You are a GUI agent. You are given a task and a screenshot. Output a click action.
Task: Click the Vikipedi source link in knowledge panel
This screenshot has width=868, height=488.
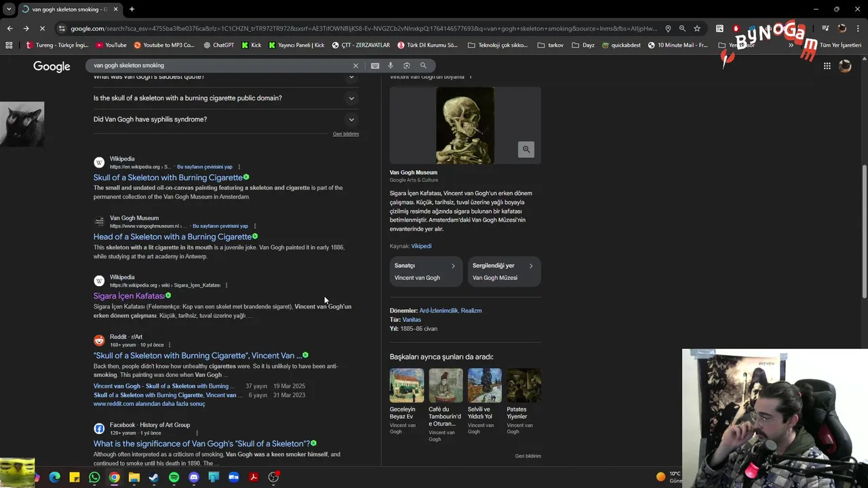(x=421, y=246)
